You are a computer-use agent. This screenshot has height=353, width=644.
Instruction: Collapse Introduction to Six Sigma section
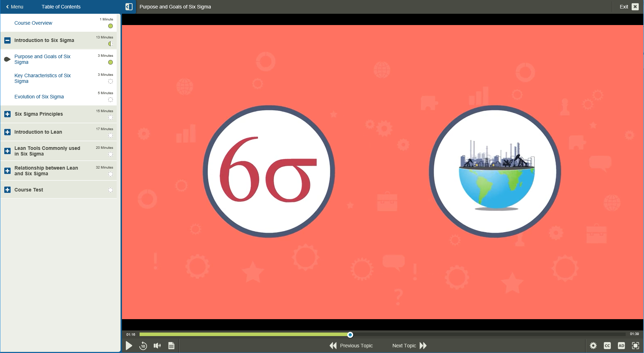pyautogui.click(x=7, y=41)
